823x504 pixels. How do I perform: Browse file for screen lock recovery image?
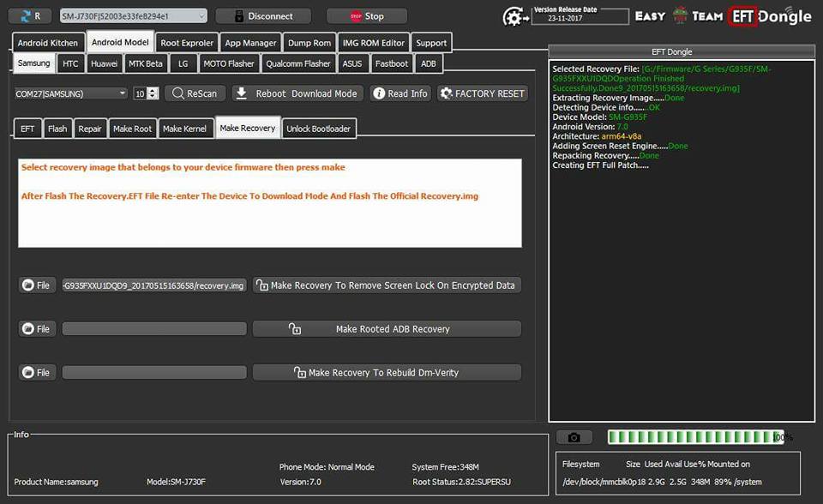(37, 285)
